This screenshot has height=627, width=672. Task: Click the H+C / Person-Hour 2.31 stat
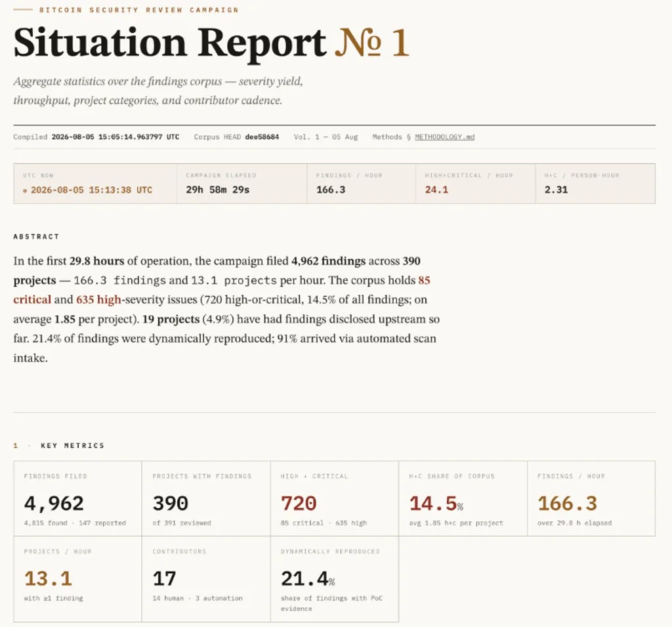click(595, 184)
